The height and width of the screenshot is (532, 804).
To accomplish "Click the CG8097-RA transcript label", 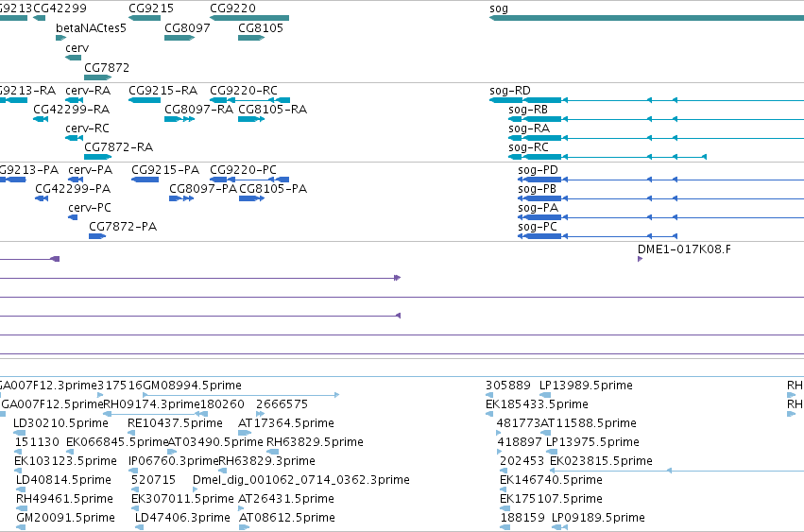I will pyautogui.click(x=199, y=110).
